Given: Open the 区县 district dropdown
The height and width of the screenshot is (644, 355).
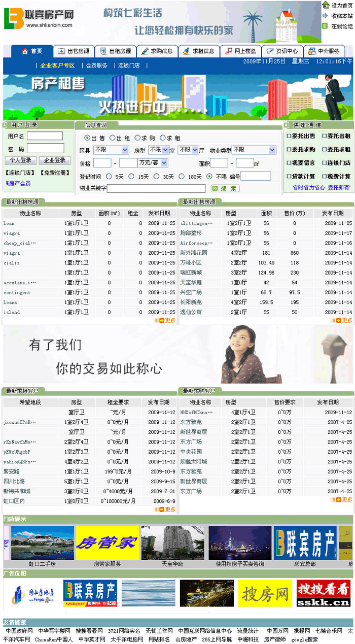Looking at the screenshot, I should click(x=111, y=150).
